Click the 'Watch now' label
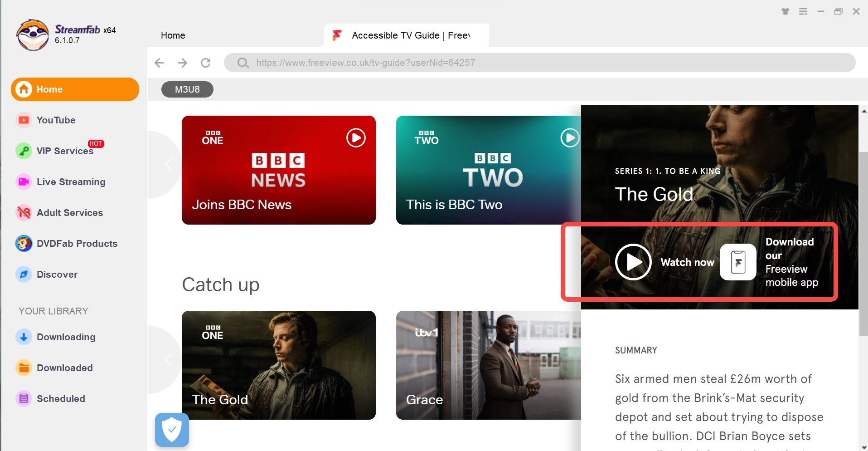868x451 pixels. click(687, 262)
